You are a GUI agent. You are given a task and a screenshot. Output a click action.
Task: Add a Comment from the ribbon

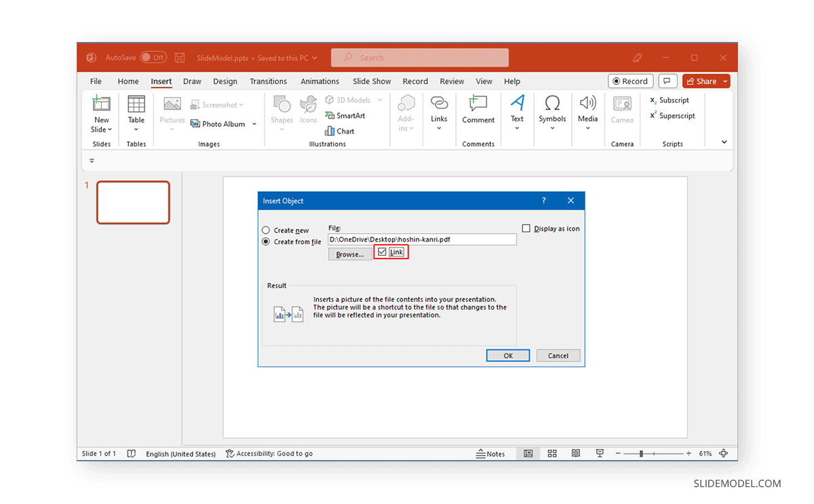pos(478,110)
